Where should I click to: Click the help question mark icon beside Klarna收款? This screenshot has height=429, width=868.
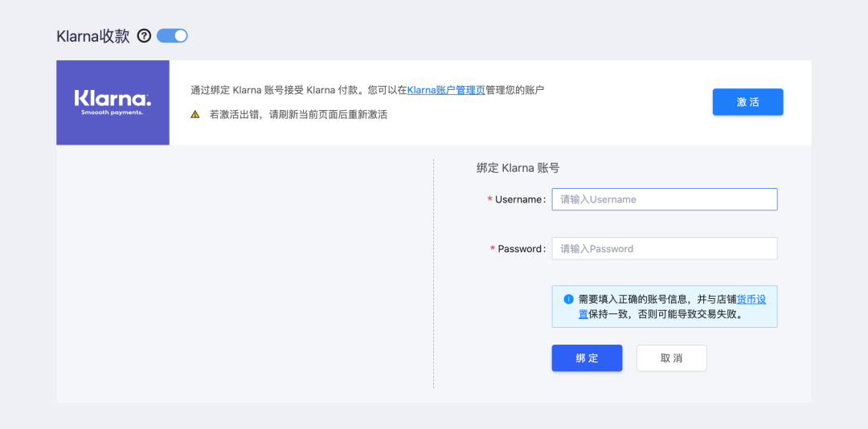(144, 36)
